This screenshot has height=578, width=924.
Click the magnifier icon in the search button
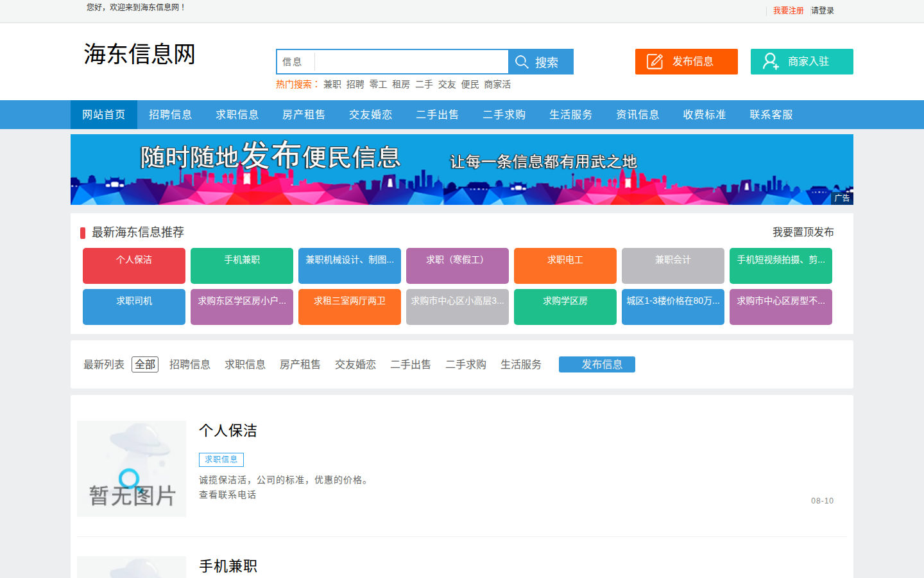[522, 62]
